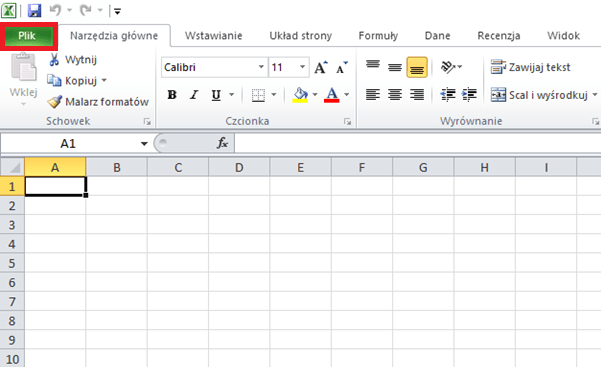Screen dimensions: 601x367
Task: Click the insert function fx icon
Action: (222, 143)
